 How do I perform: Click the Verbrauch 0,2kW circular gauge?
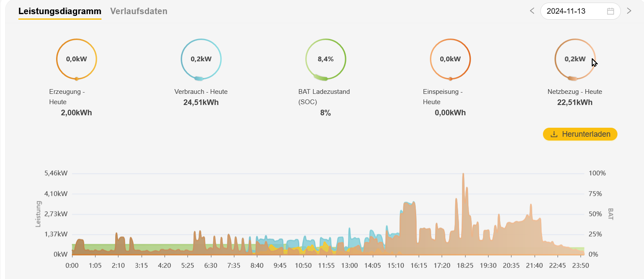point(201,59)
